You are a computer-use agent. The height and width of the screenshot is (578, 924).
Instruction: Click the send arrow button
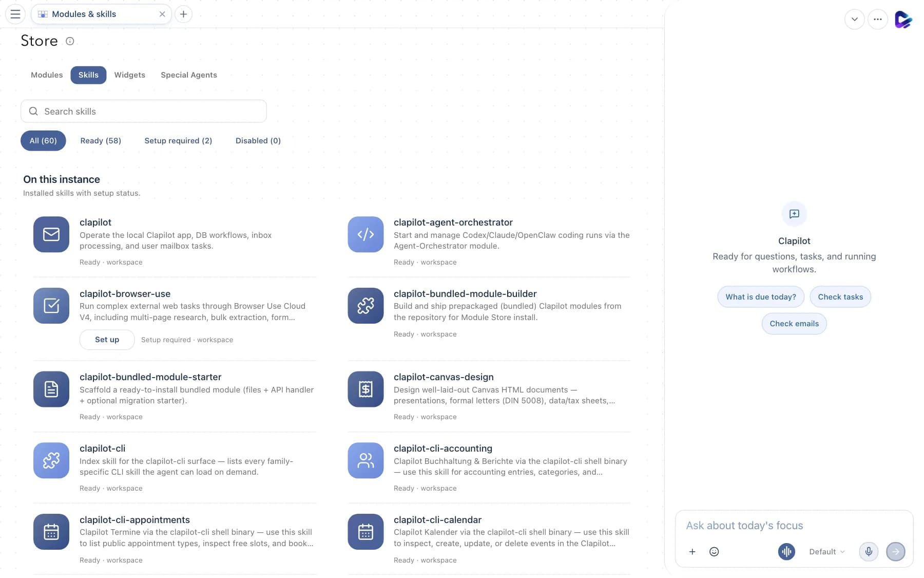896,552
